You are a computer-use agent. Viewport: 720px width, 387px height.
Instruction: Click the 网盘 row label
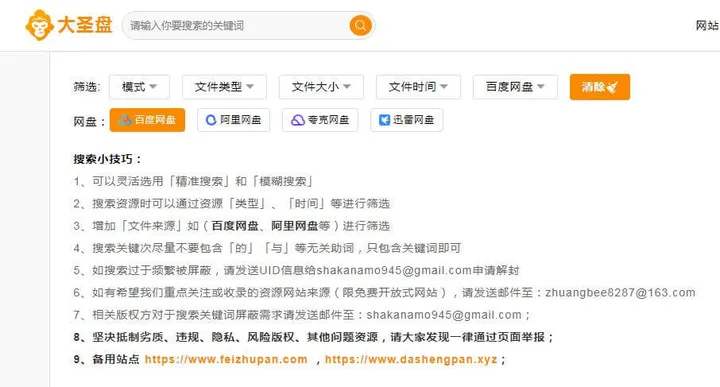click(x=89, y=122)
